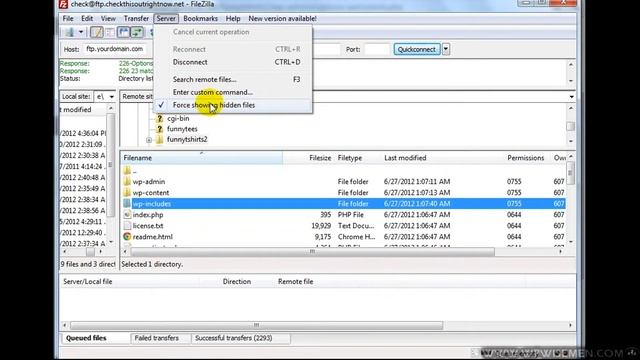Image resolution: width=640 pixels, height=360 pixels.
Task: Switch to the Queued files tab
Action: click(x=86, y=338)
